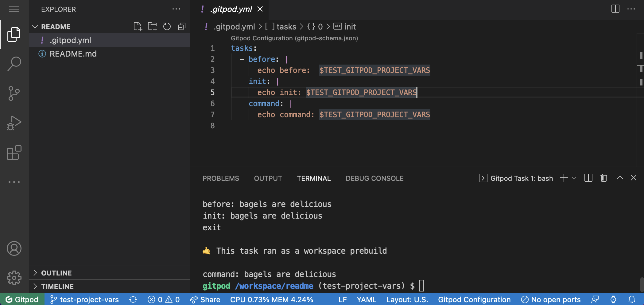Split the active terminal
644x305 pixels.
588,178
